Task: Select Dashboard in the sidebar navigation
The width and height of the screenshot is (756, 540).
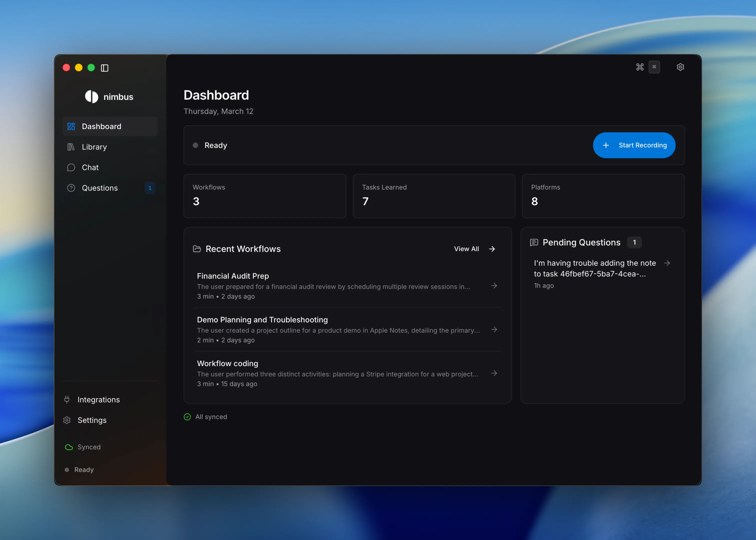Action: pyautogui.click(x=110, y=126)
